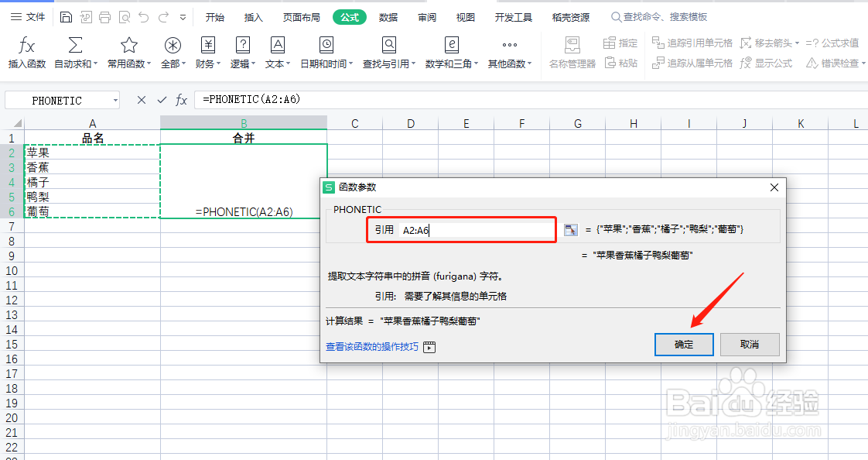Open the 文件 menu

coord(29,15)
